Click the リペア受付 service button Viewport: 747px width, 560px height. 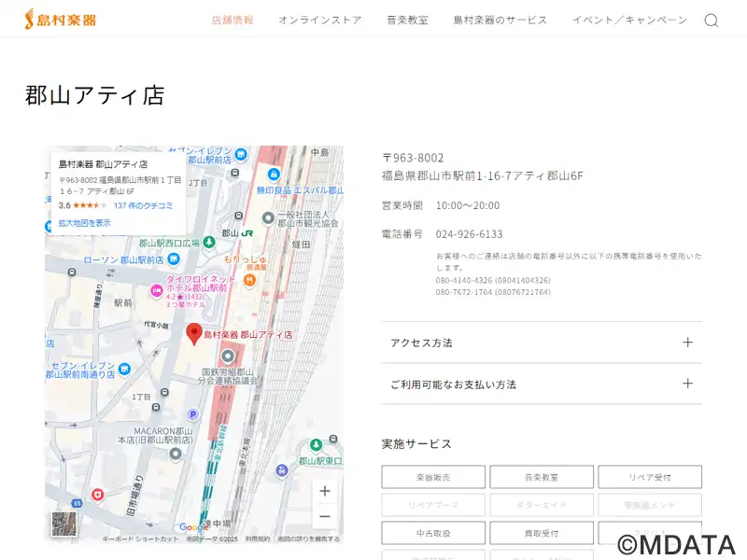click(x=650, y=477)
